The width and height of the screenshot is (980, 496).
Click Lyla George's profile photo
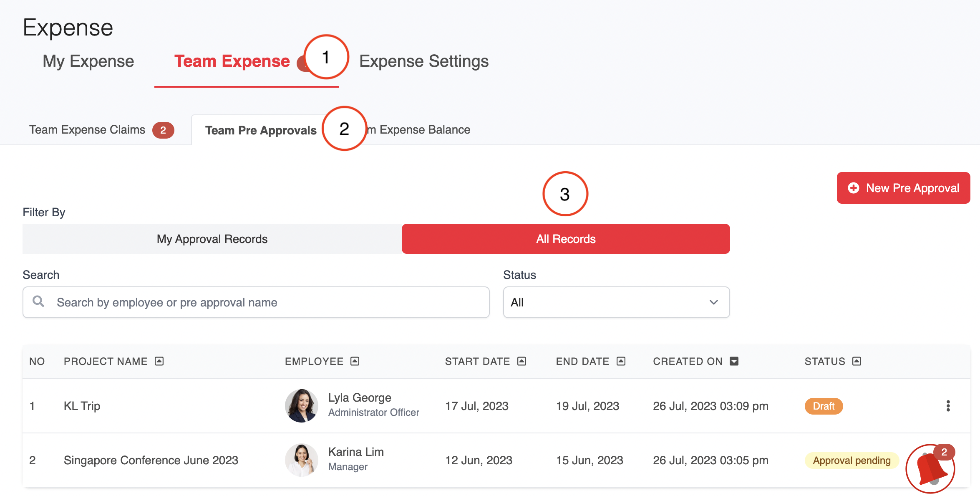[x=301, y=406]
